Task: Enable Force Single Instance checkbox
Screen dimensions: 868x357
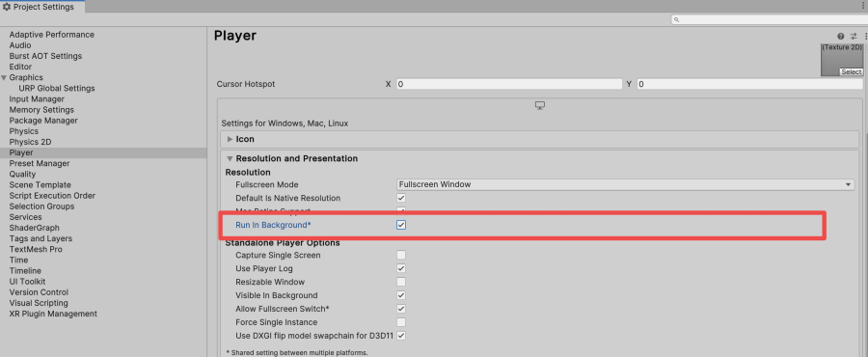Action: pyautogui.click(x=401, y=322)
